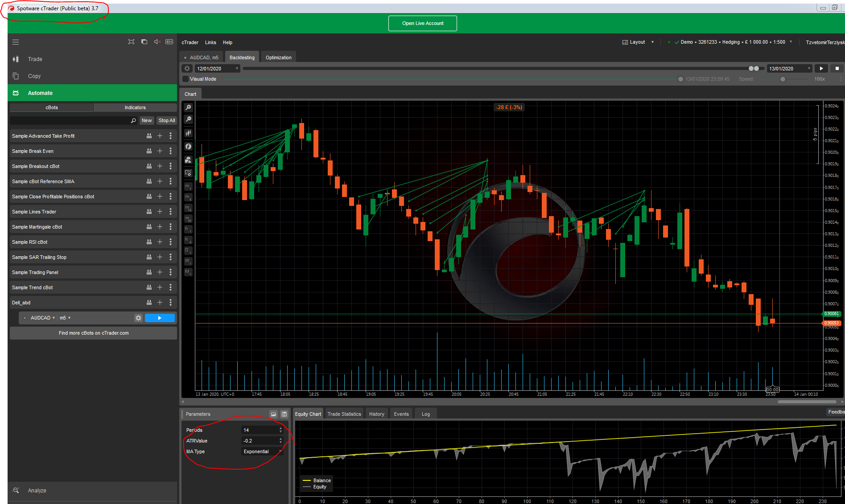Switch to the Optimization tab
This screenshot has height=504, width=845.
point(278,57)
